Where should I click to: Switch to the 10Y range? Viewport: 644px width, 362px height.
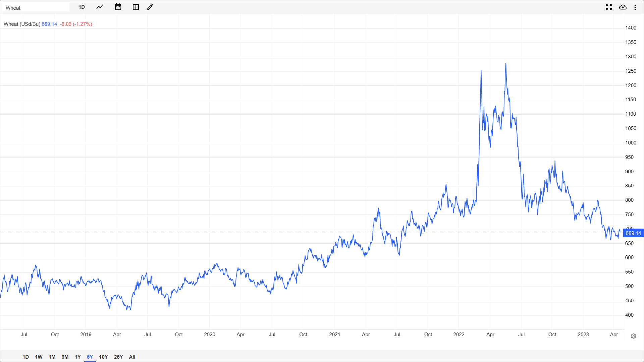click(103, 357)
